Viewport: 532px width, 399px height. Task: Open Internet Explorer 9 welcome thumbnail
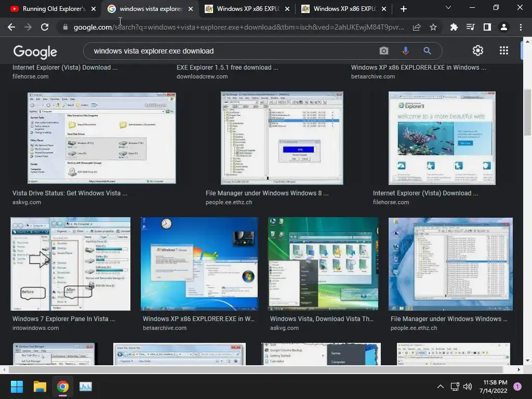click(442, 138)
